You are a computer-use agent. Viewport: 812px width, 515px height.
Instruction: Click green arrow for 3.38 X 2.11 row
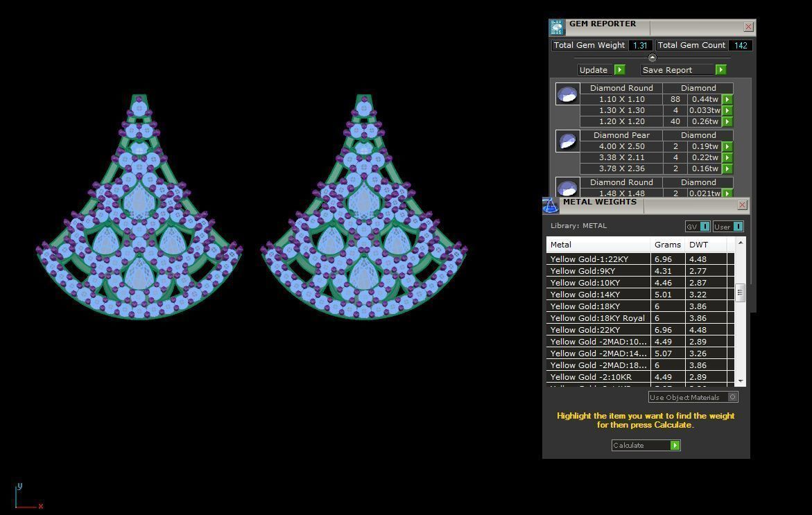(727, 157)
